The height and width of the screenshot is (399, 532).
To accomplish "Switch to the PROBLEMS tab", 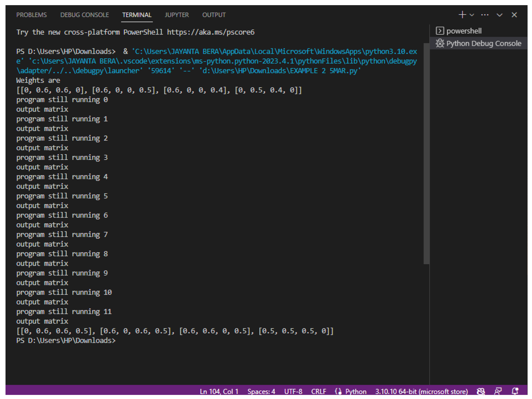I will pos(31,15).
